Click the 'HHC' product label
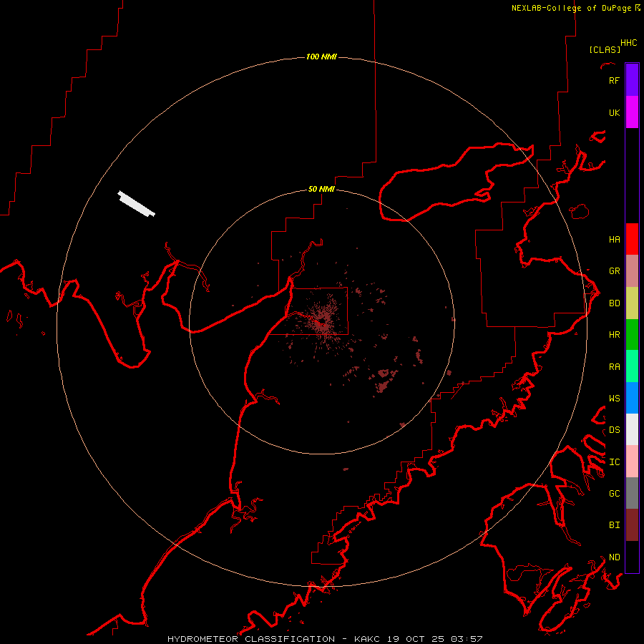The width and height of the screenshot is (644, 644). pos(629,43)
